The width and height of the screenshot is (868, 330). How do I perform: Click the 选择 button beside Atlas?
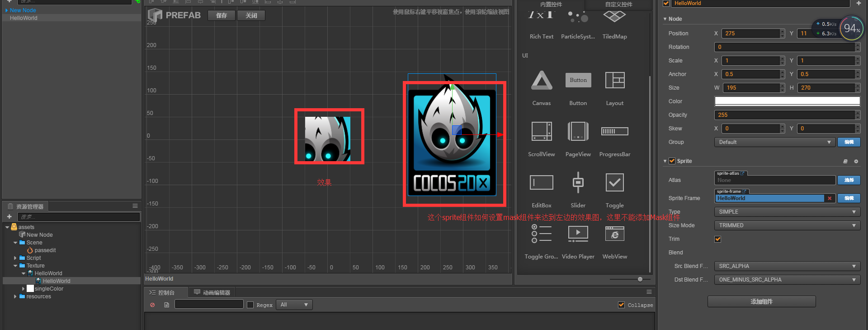pyautogui.click(x=849, y=180)
